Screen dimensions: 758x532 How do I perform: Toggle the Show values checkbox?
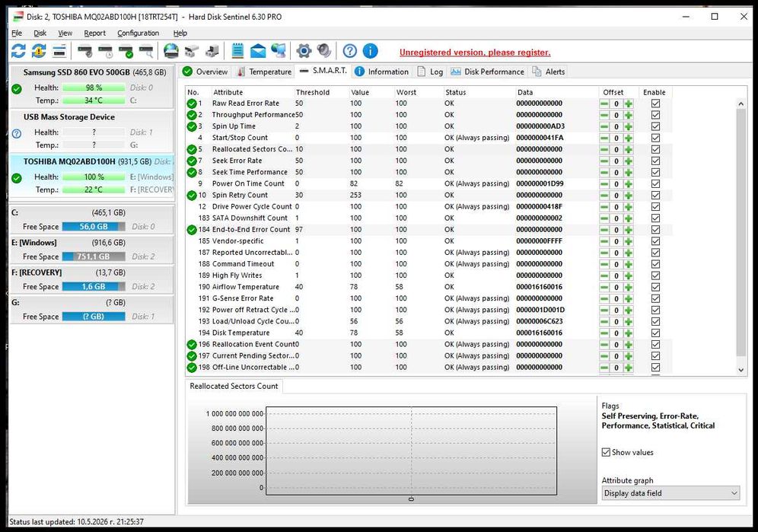coord(606,452)
